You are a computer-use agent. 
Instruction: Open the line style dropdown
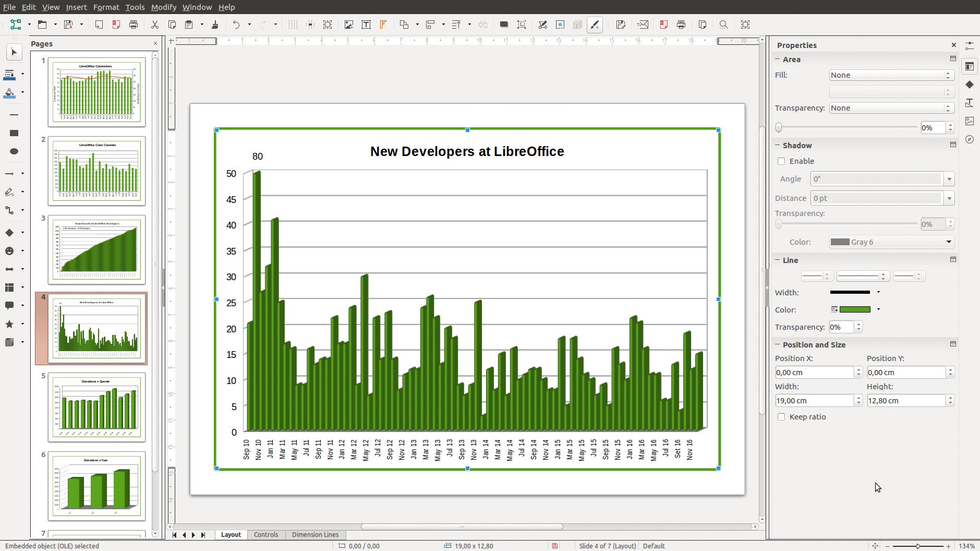coord(862,276)
